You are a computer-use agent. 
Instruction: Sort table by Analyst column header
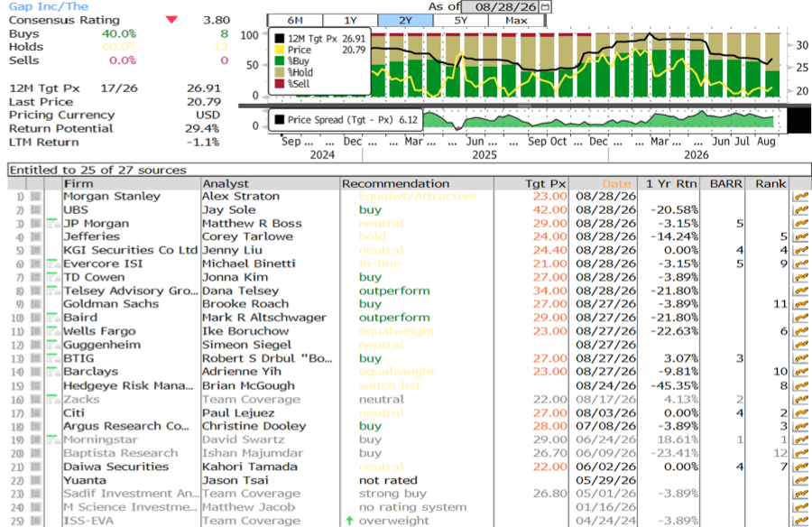coord(271,183)
